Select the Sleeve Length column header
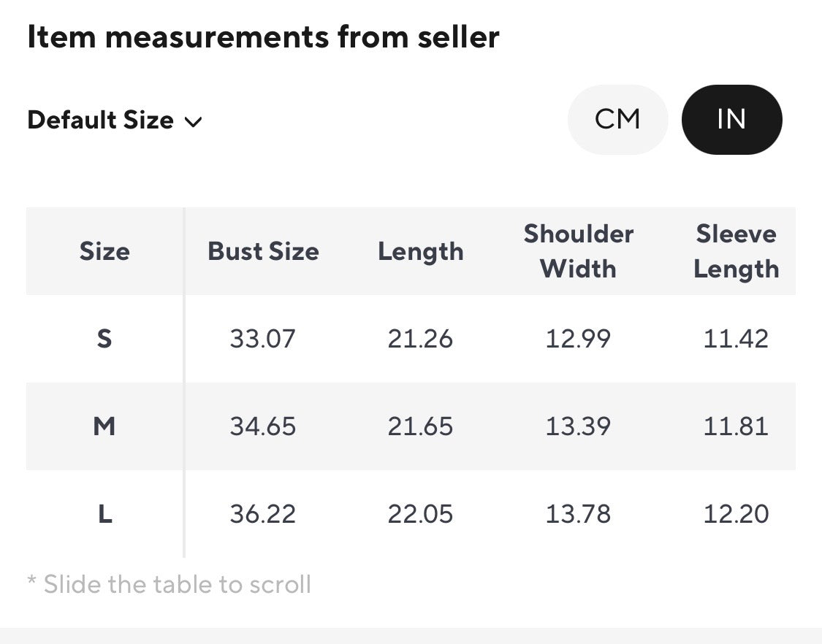This screenshot has height=644, width=822. (736, 251)
